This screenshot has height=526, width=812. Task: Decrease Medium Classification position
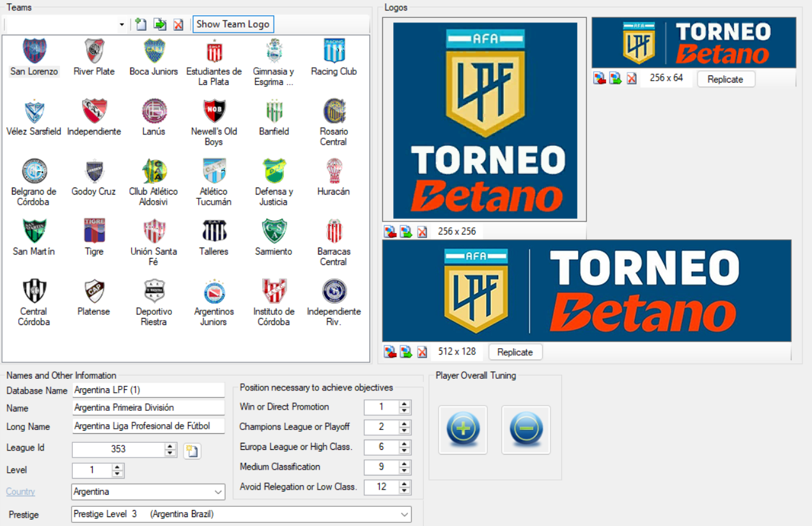pyautogui.click(x=404, y=471)
